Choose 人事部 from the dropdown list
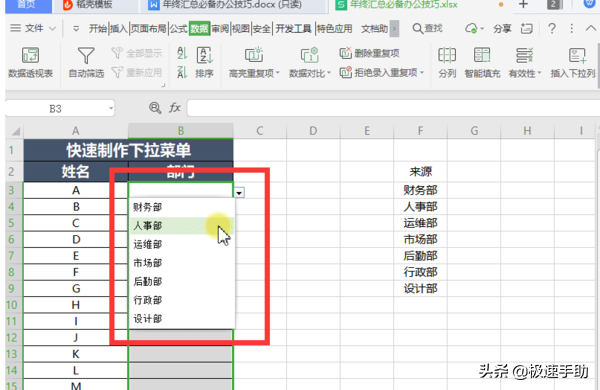The width and height of the screenshot is (600, 390). coord(182,226)
